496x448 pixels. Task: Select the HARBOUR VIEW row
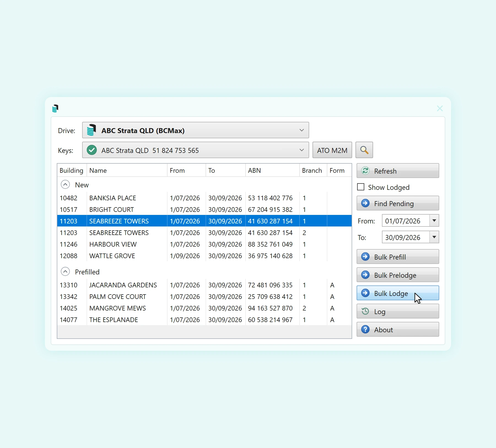(x=204, y=244)
